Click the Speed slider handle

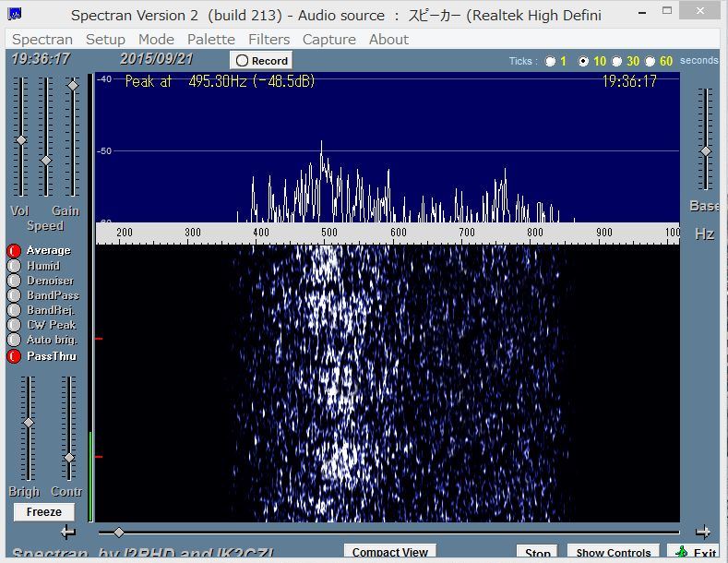coord(46,161)
